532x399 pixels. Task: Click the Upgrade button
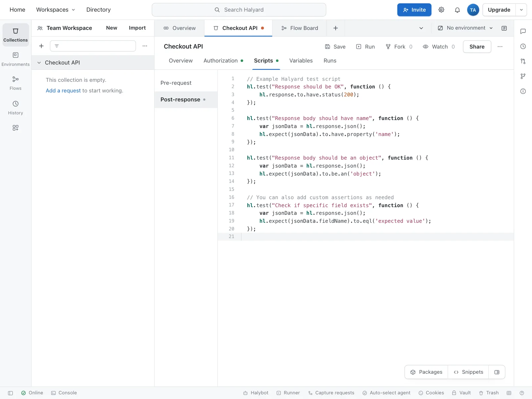(499, 10)
